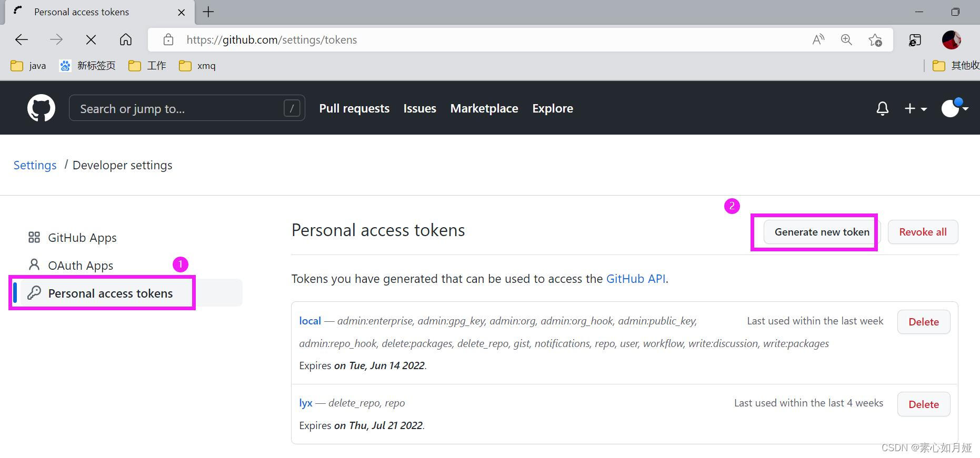This screenshot has width=980, height=458.
Task: Close the Personal access tokens tab
Action: click(182, 12)
